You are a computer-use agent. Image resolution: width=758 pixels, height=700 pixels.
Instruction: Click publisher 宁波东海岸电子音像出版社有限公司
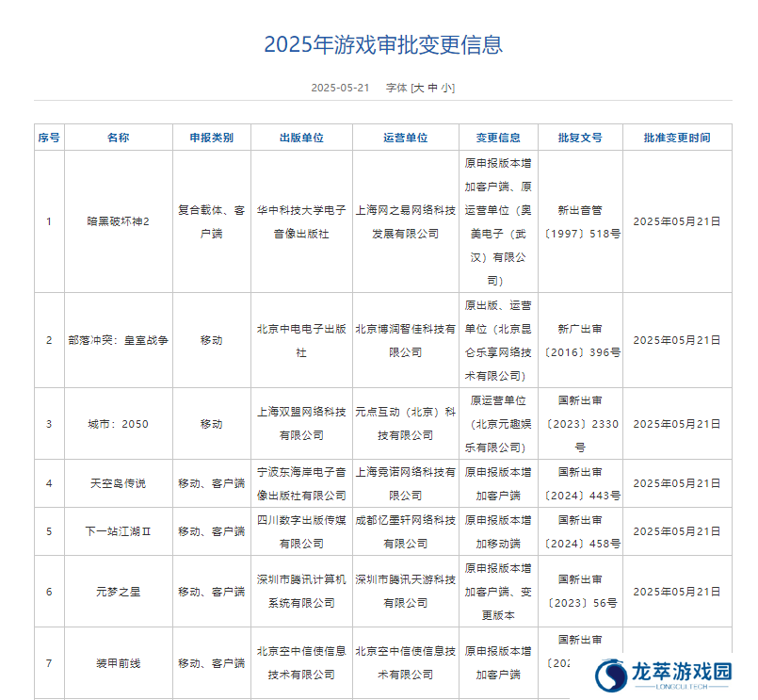tap(301, 483)
